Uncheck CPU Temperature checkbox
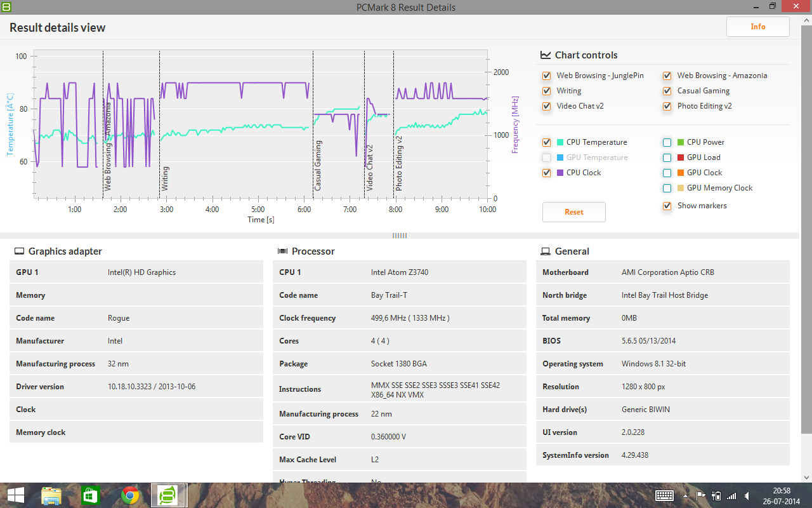 point(547,142)
